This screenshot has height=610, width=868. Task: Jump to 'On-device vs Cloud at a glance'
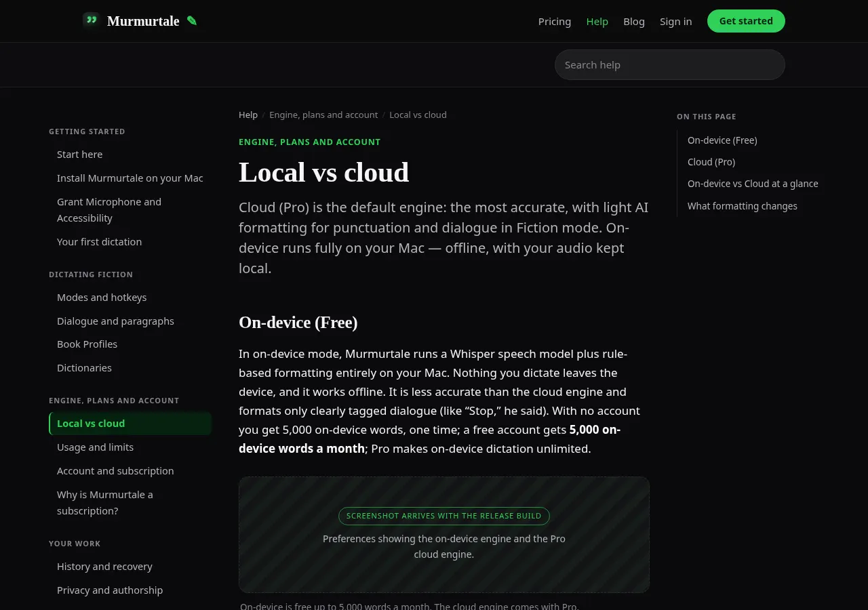click(753, 184)
